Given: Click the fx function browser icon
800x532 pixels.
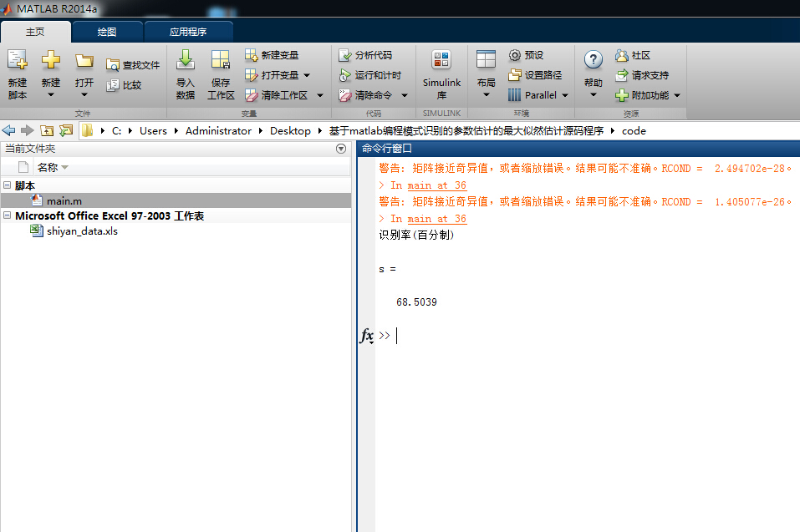Looking at the screenshot, I should click(x=367, y=335).
